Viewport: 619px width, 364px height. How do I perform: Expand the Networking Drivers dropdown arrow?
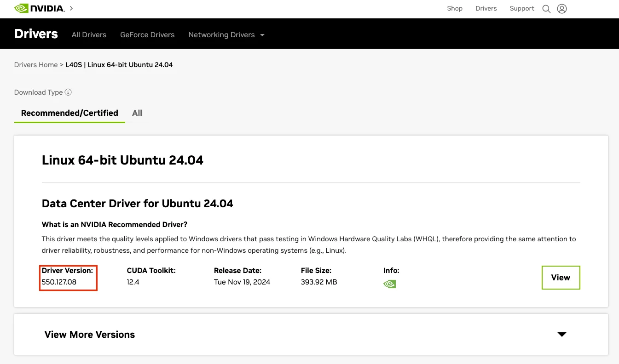tap(262, 35)
